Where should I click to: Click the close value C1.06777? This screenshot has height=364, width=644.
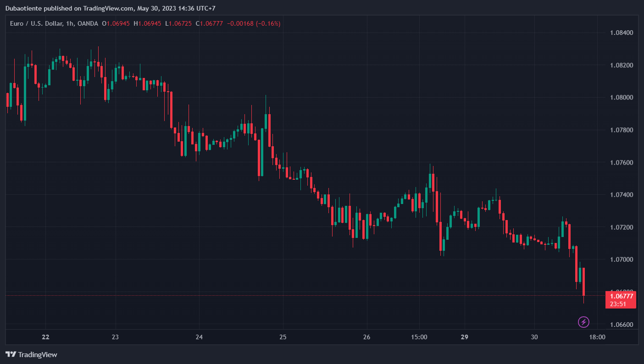click(x=209, y=23)
